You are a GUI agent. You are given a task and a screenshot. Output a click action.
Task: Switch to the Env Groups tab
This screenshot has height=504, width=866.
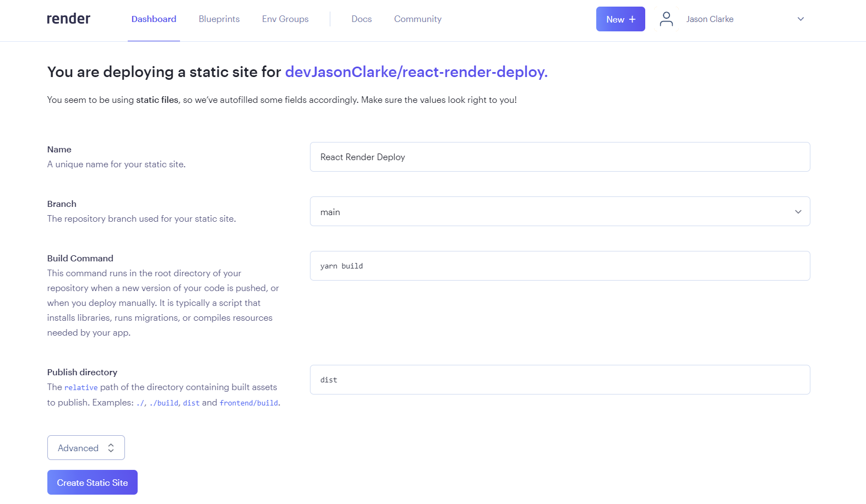(285, 19)
